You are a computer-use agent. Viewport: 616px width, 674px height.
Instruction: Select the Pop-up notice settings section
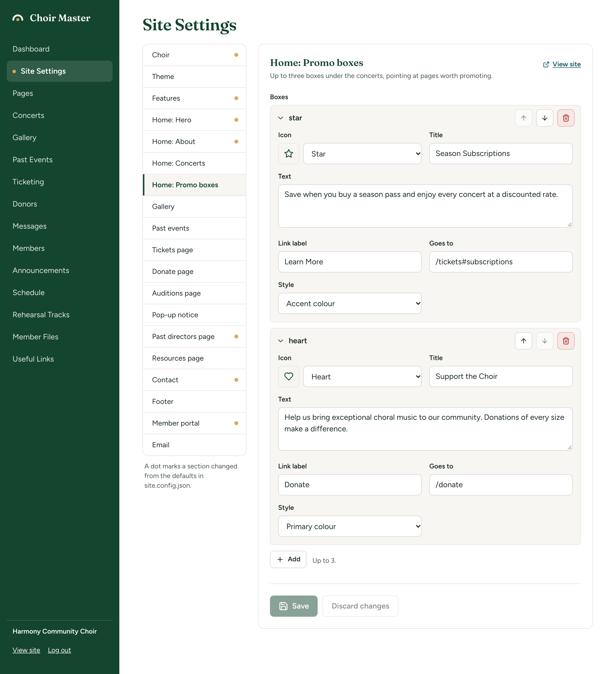point(194,315)
